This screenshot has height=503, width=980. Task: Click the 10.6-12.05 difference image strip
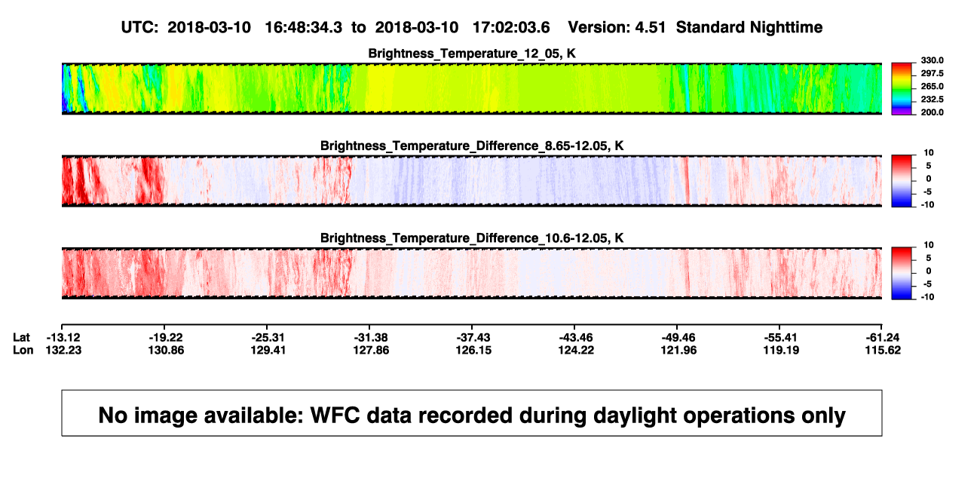[x=471, y=273]
